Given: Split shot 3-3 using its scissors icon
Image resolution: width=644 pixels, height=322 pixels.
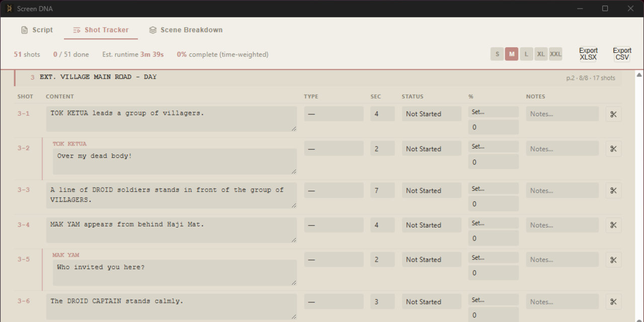Looking at the screenshot, I should point(613,191).
